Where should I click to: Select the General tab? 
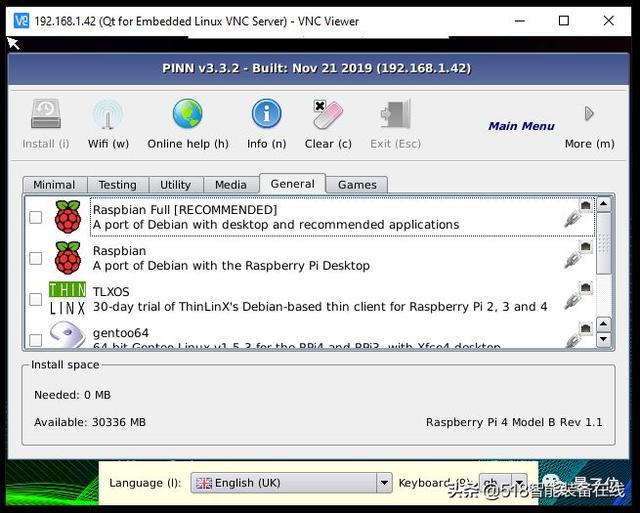pyautogui.click(x=293, y=184)
